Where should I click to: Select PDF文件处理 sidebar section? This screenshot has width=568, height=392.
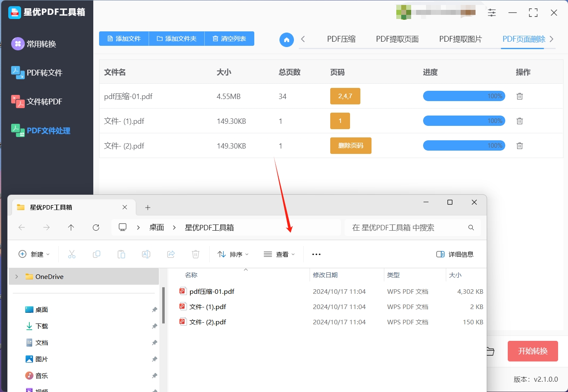point(40,130)
